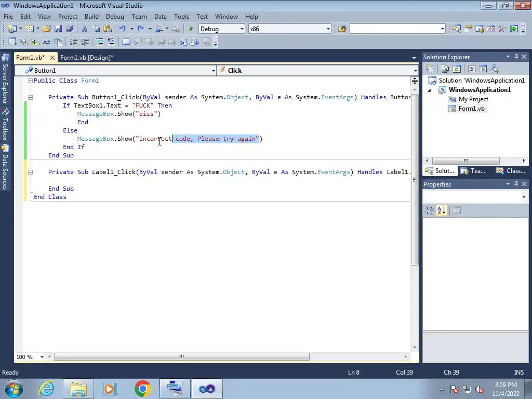Open the 100 % zoom level dropdown
The image size is (532, 399).
point(42,357)
